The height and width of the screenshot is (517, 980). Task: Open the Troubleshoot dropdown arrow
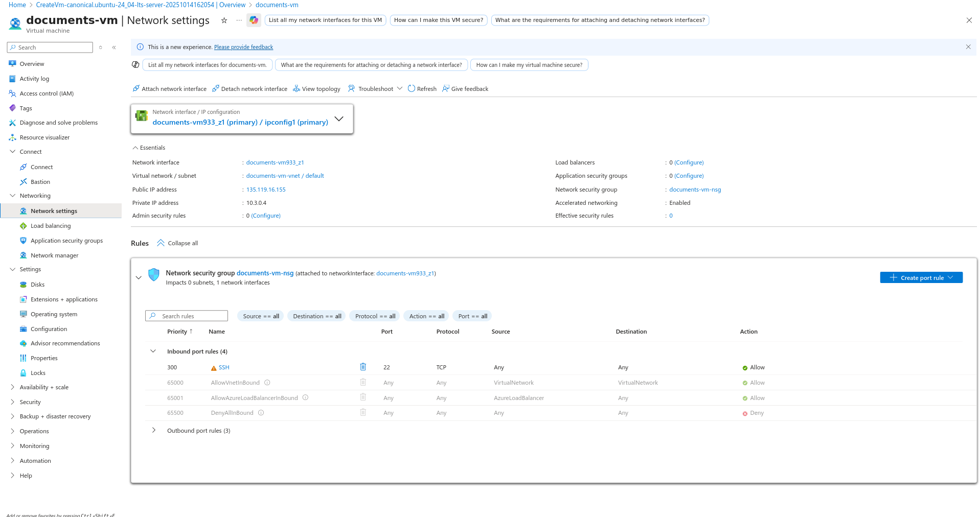(400, 88)
